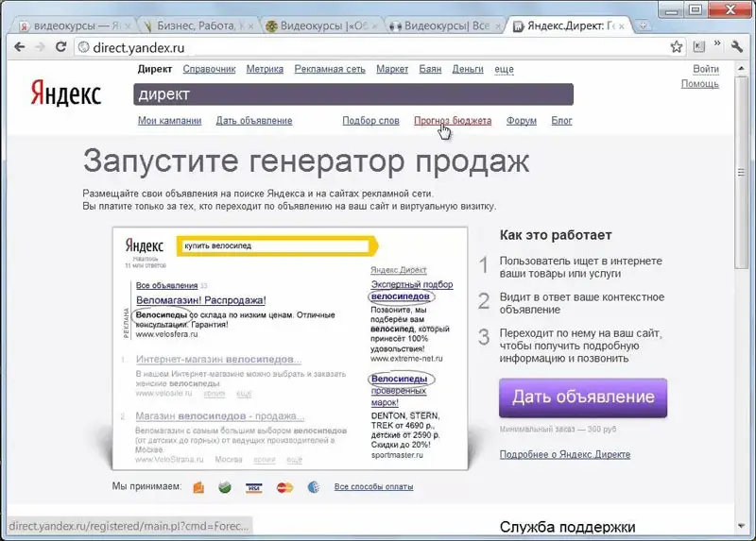Click the 'купить велосипед' example search box
This screenshot has width=756, height=541.
pos(275,245)
